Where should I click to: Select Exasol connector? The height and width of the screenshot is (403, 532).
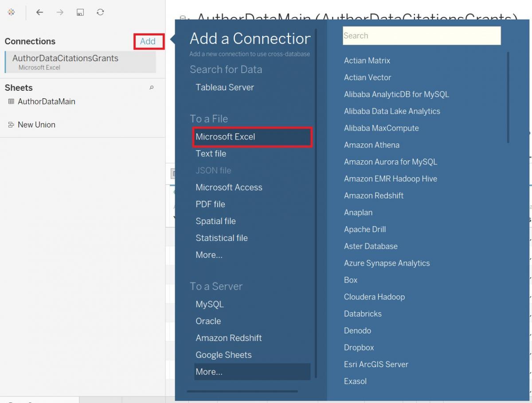point(355,380)
